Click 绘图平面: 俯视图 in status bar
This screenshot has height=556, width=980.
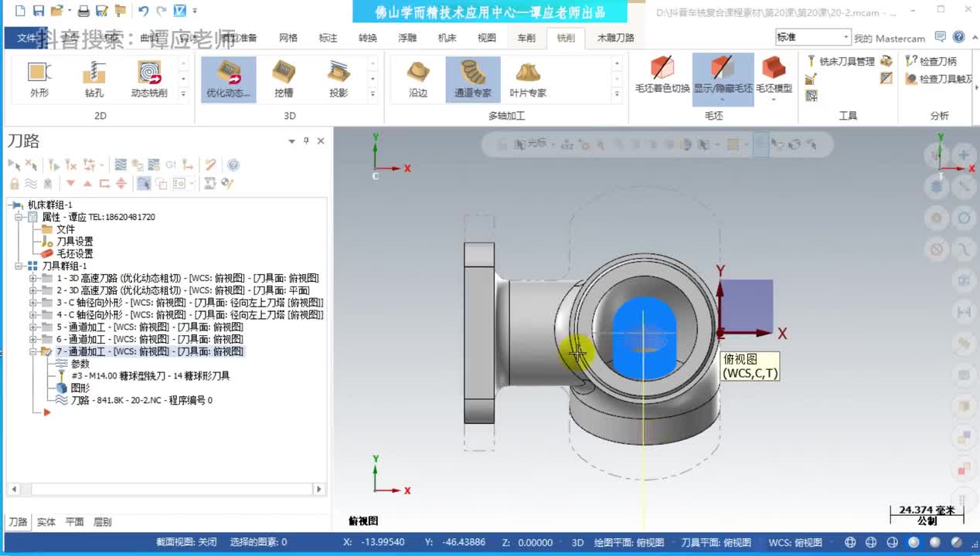pyautogui.click(x=628, y=542)
